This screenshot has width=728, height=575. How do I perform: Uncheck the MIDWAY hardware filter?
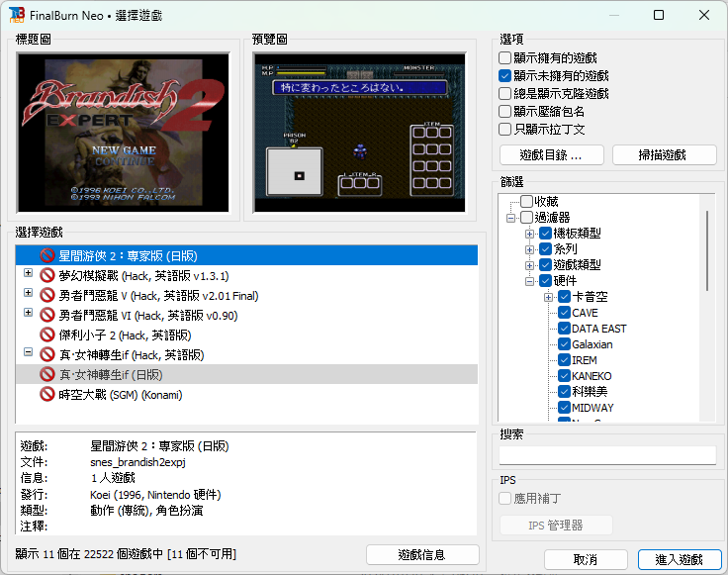pyautogui.click(x=564, y=408)
